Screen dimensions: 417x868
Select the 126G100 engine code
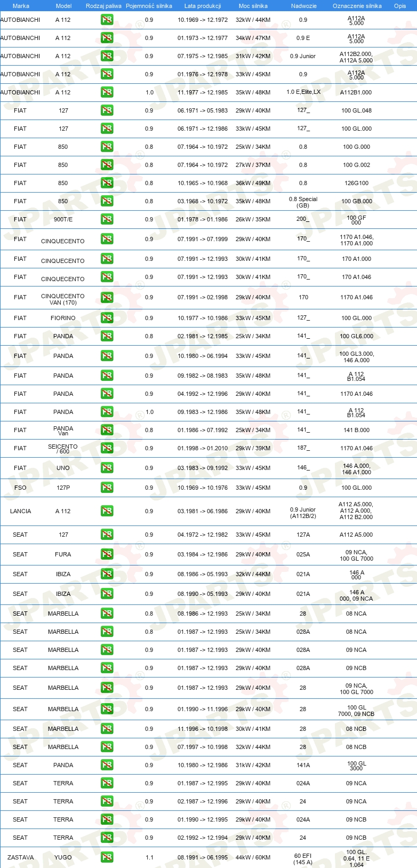356,183
